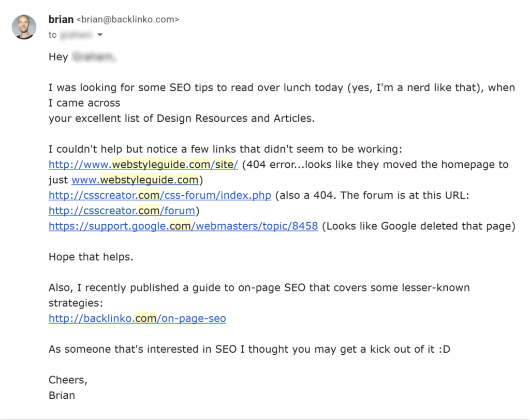Click the blurred name in the greeting

93,57
